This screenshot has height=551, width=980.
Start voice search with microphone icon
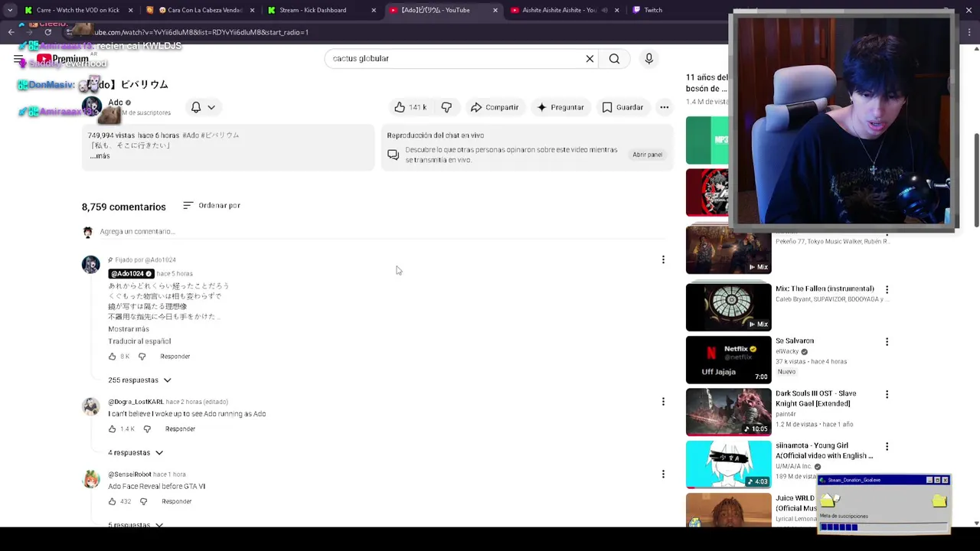click(648, 58)
